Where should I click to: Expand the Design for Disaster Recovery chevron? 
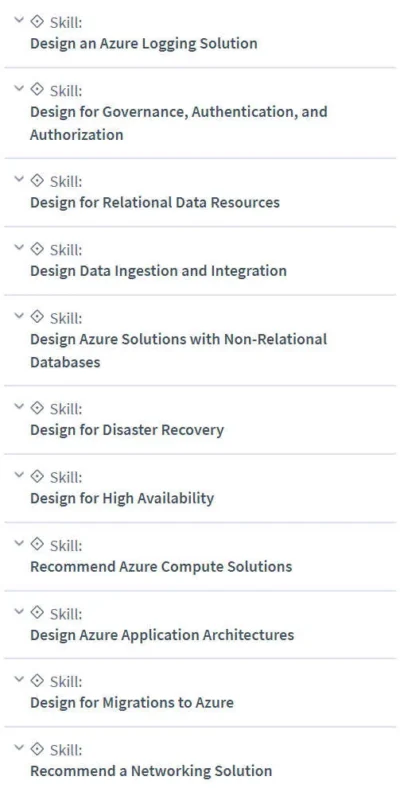(19, 406)
